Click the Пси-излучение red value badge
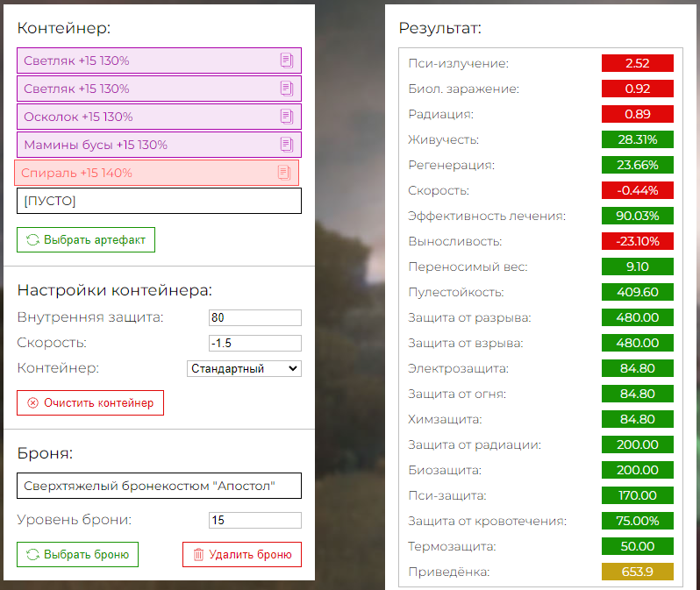 click(637, 63)
